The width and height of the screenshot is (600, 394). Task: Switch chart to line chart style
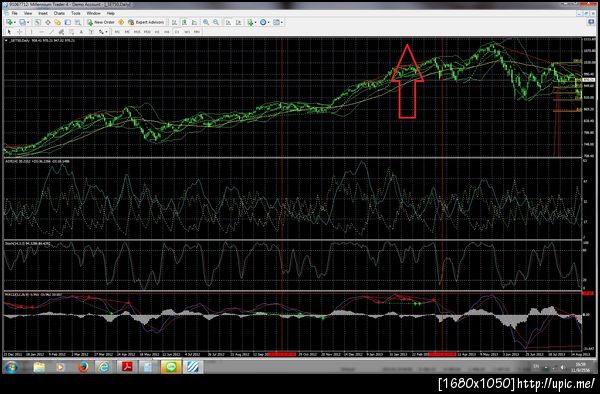[194, 22]
